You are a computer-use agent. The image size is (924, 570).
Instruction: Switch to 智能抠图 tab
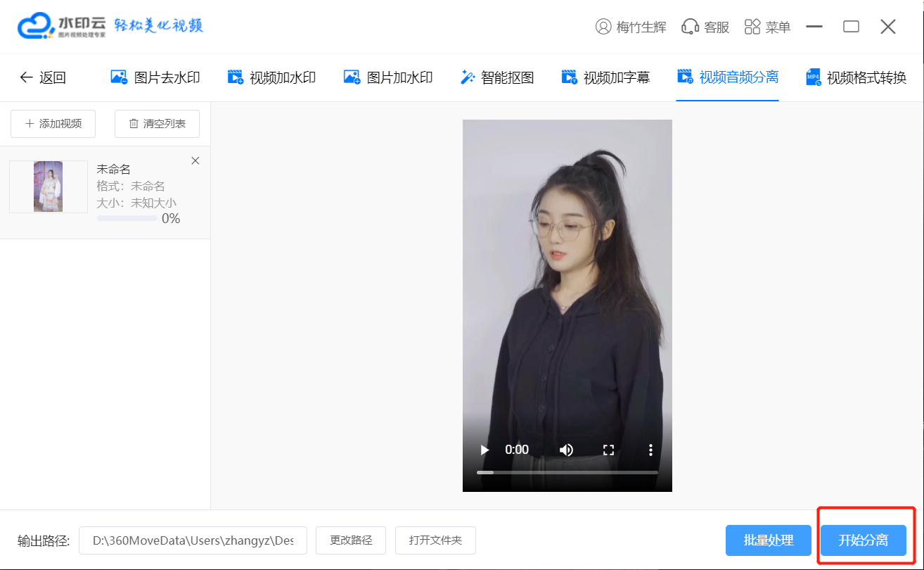497,77
